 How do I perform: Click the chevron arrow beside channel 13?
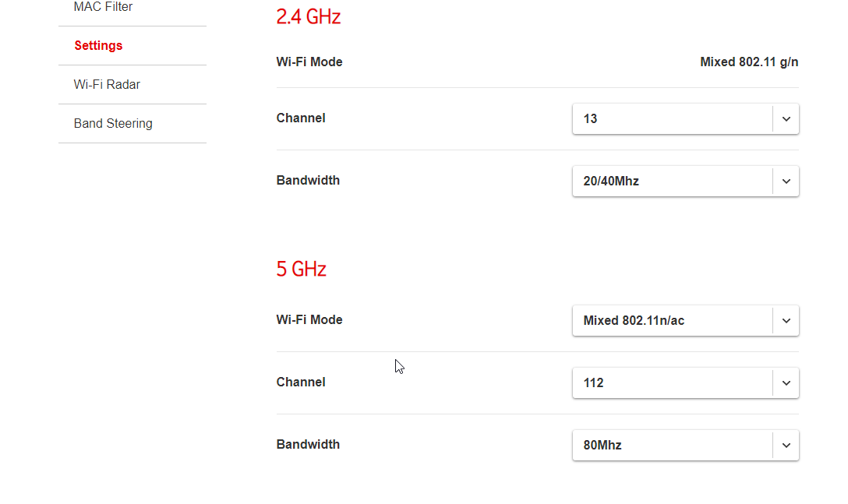pyautogui.click(x=786, y=119)
